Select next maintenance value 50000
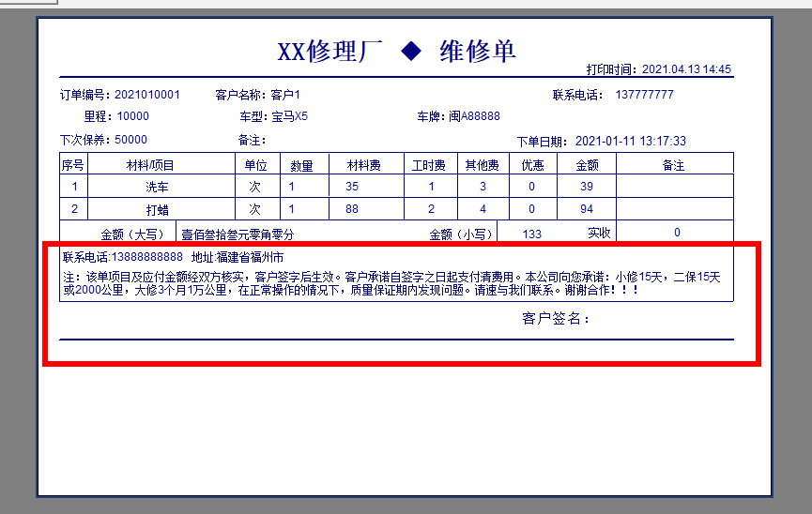812x514 pixels. pyautogui.click(x=131, y=140)
